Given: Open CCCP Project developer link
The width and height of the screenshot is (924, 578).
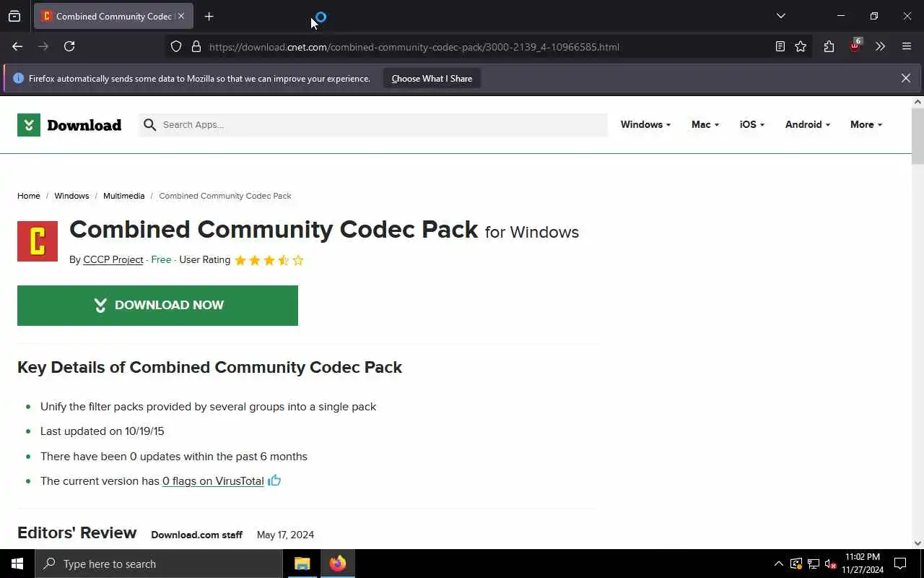Looking at the screenshot, I should click(113, 259).
